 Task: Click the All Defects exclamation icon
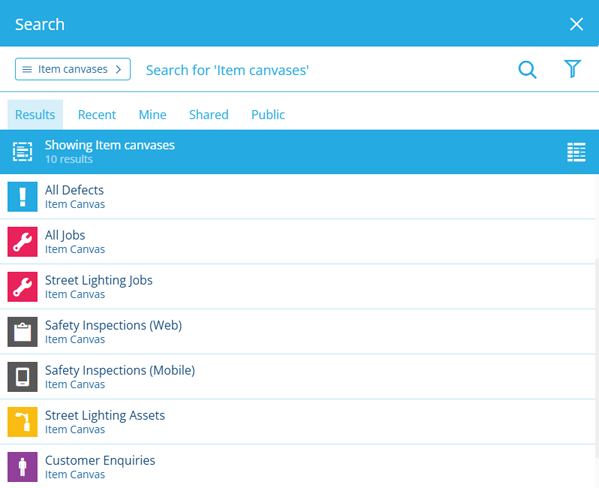click(23, 197)
